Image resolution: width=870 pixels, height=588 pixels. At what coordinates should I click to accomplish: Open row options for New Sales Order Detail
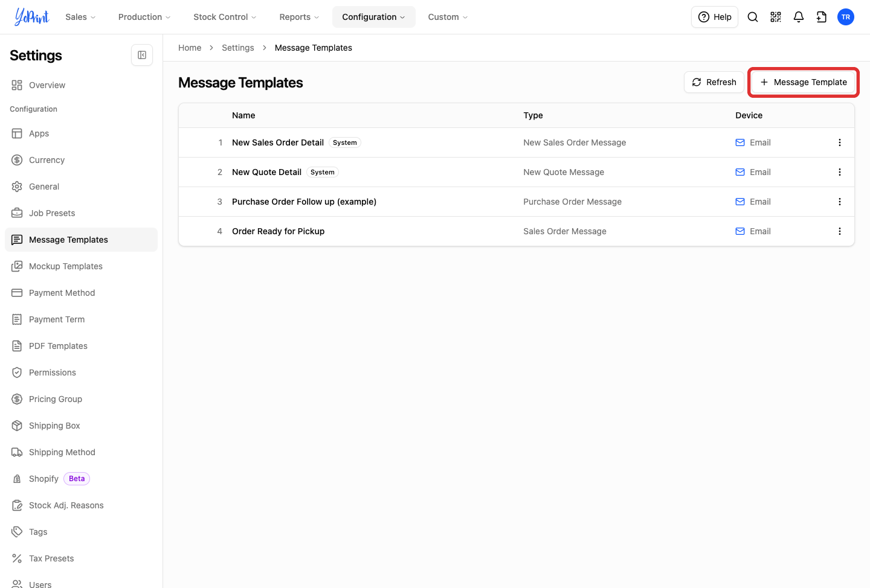pos(840,142)
